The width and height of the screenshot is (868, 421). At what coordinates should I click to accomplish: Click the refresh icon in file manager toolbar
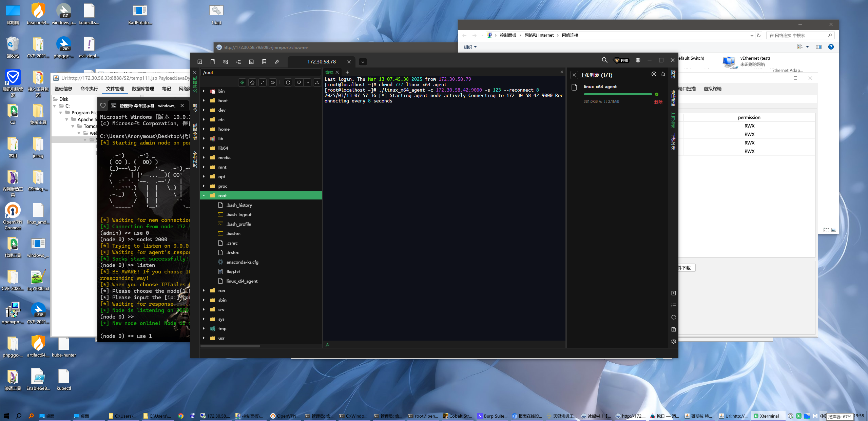(288, 82)
